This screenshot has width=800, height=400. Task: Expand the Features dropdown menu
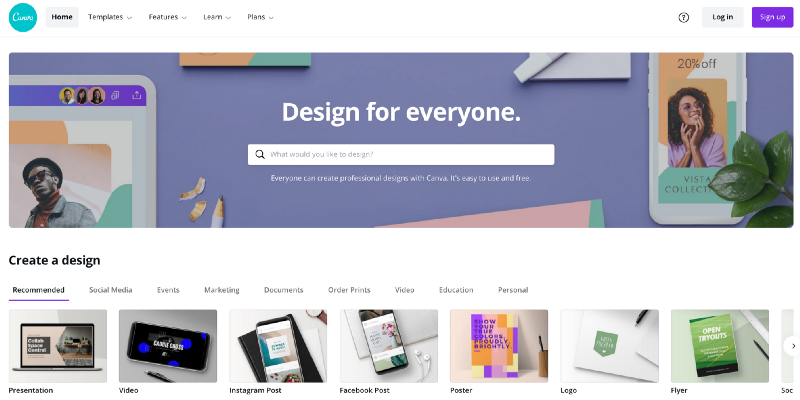tap(167, 17)
